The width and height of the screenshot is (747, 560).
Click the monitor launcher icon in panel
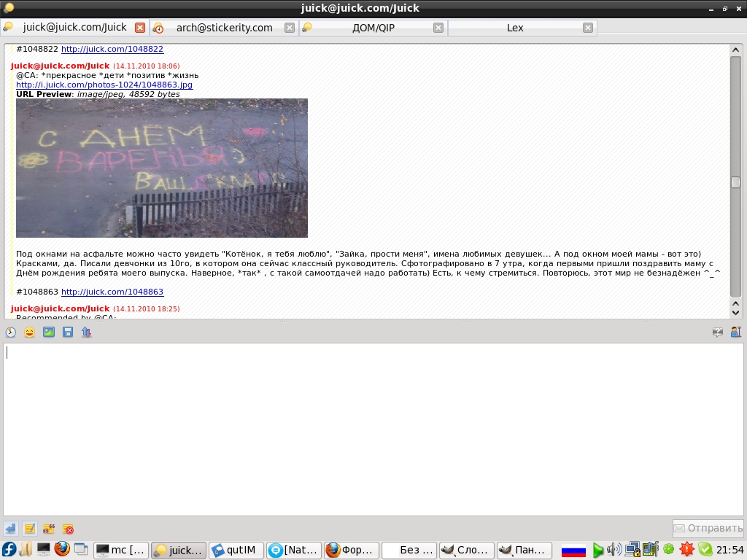43,550
